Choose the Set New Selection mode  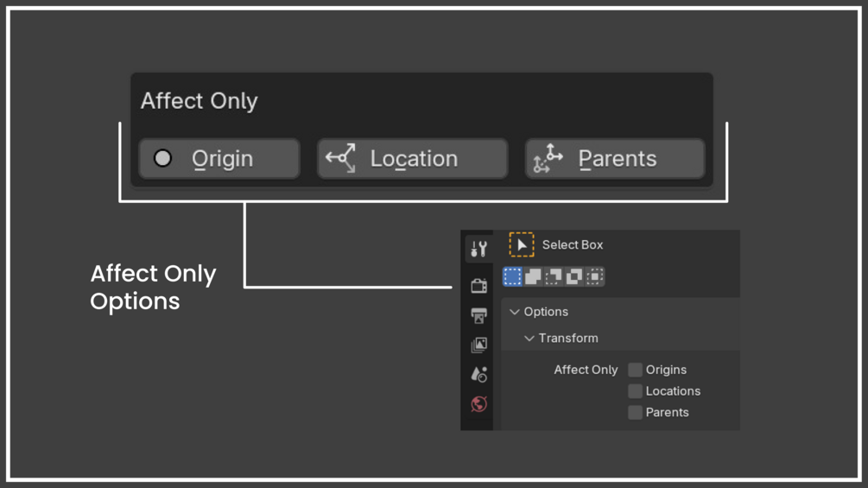point(512,276)
